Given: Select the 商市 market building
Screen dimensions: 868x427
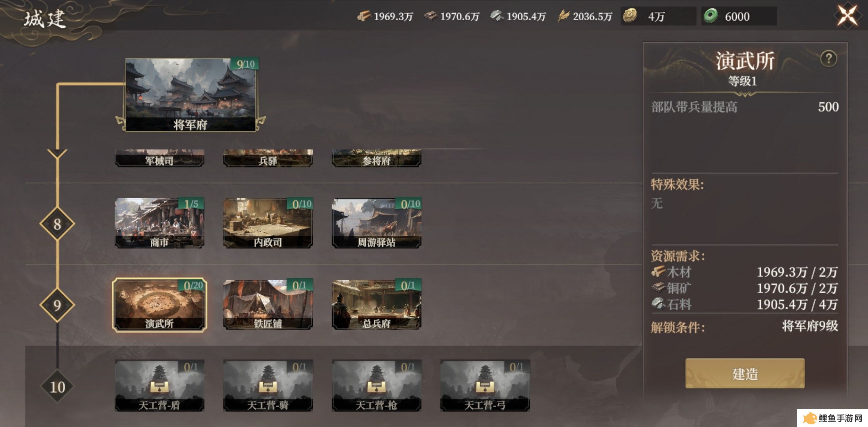Looking at the screenshot, I should pos(159,223).
